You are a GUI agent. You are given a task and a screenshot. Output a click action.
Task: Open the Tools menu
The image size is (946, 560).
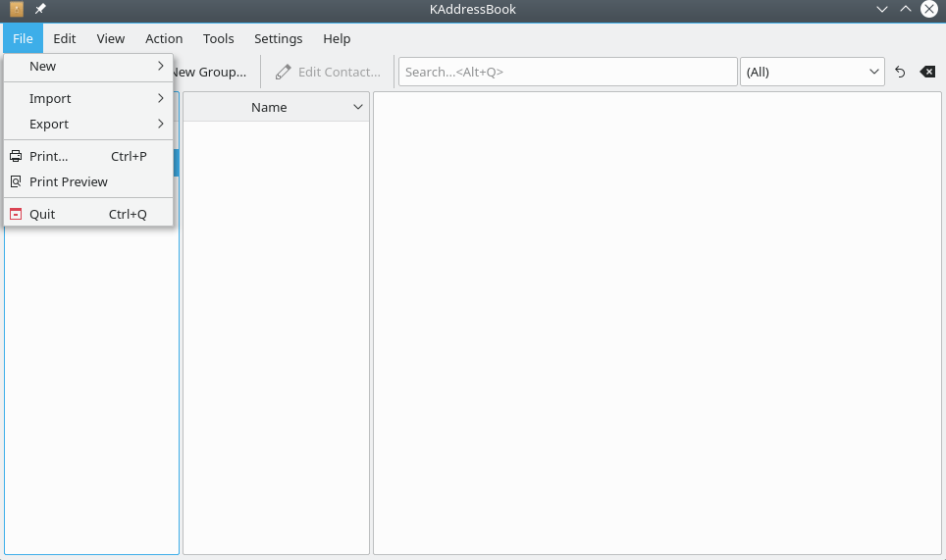point(219,38)
